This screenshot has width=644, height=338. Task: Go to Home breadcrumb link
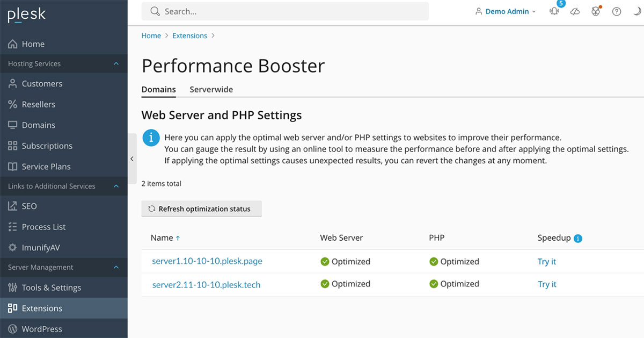(x=151, y=35)
